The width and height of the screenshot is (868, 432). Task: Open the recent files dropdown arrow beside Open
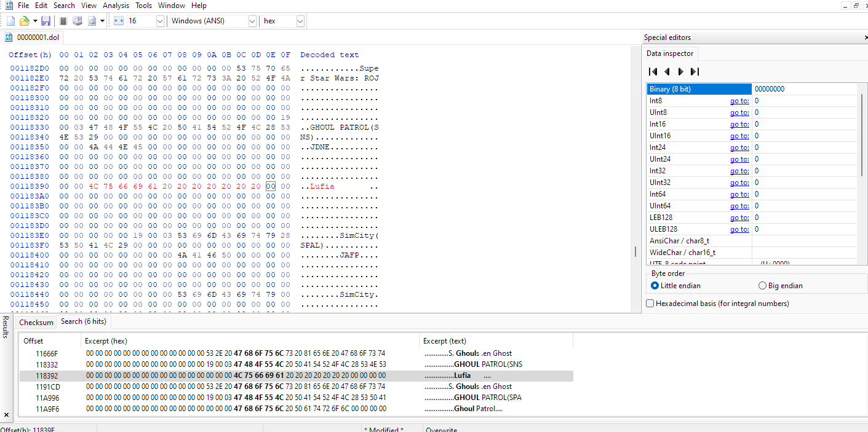[35, 21]
